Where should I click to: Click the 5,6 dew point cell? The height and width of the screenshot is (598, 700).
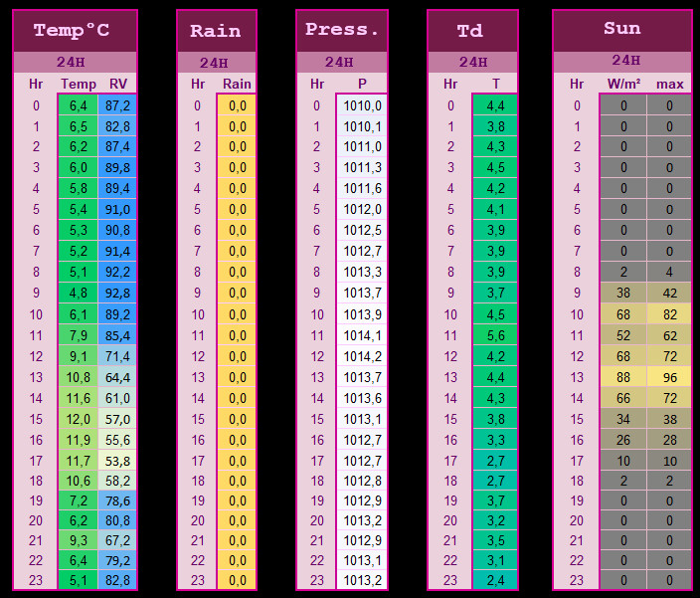point(497,335)
